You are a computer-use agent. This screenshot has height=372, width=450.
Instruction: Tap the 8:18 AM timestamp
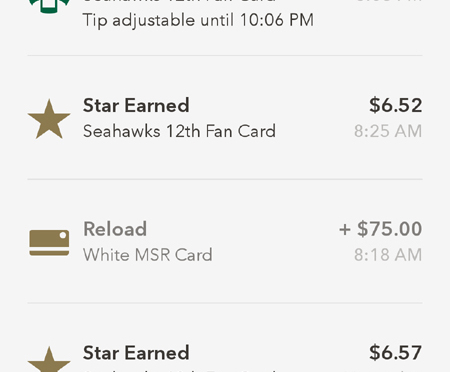pos(388,255)
